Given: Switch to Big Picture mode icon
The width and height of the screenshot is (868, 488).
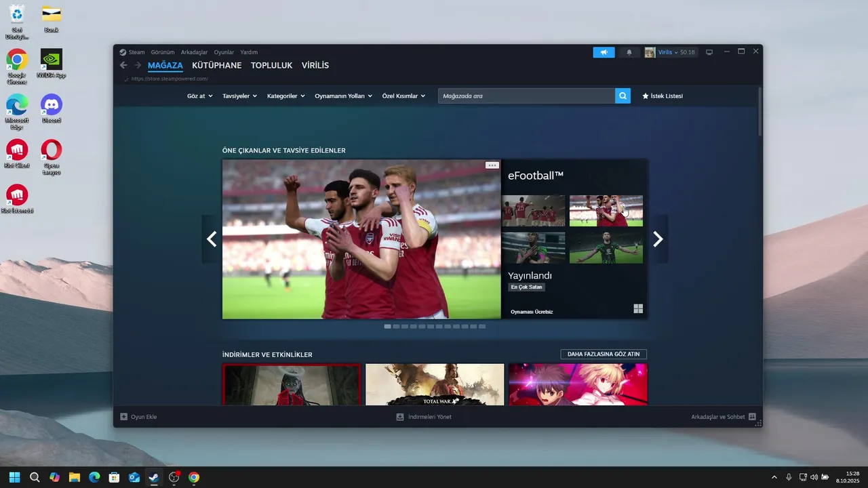Looking at the screenshot, I should pyautogui.click(x=709, y=52).
